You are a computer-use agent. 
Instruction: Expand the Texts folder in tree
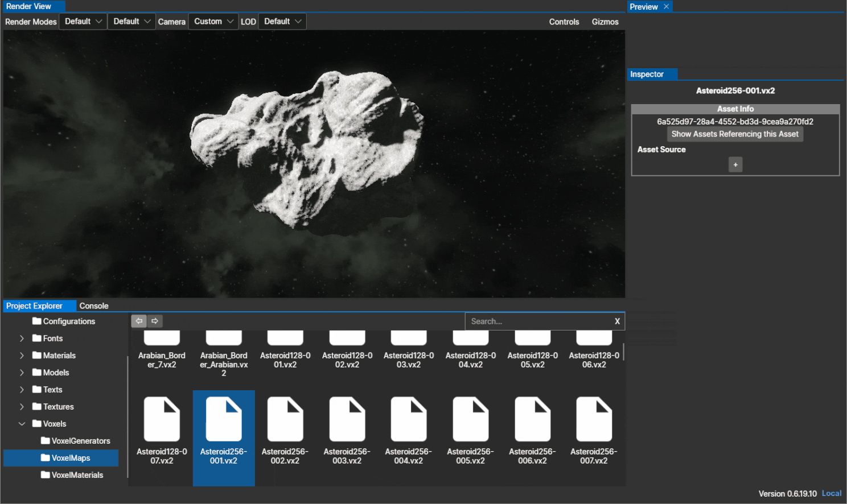(22, 390)
